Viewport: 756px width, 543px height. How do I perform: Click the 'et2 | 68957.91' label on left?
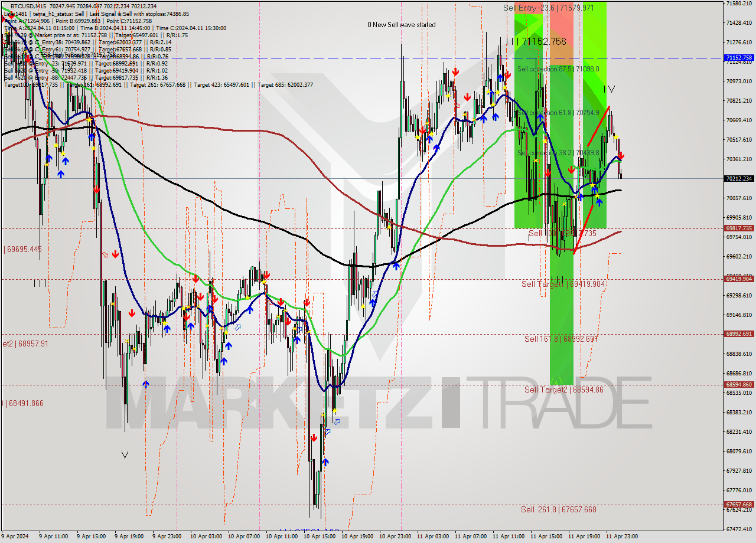click(x=24, y=344)
